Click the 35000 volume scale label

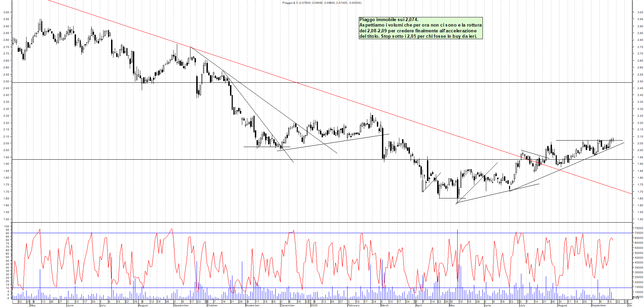(x=639, y=268)
